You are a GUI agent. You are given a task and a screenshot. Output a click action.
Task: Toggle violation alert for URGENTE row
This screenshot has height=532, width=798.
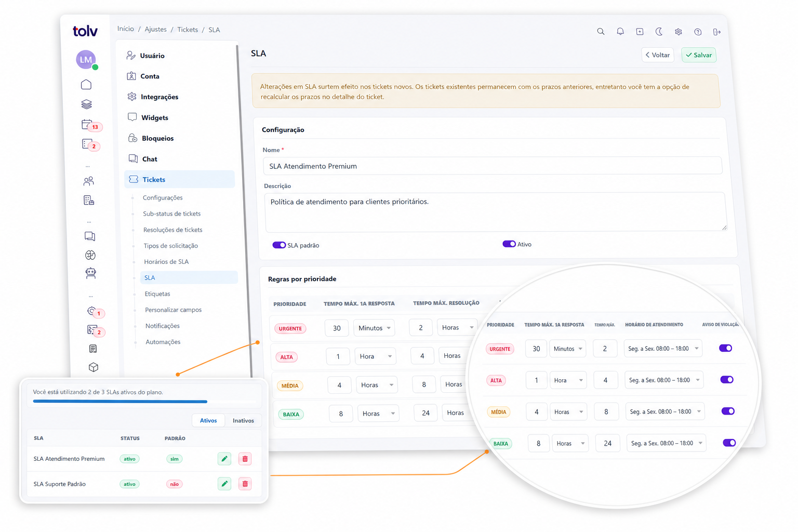(726, 348)
